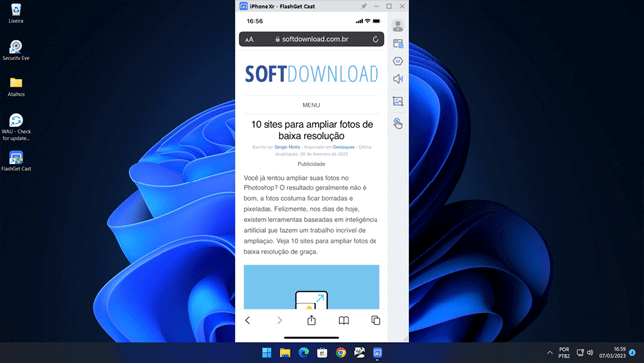Select Security Eye desktop shortcut
Image resolution: width=644 pixels, height=363 pixels.
click(x=16, y=50)
